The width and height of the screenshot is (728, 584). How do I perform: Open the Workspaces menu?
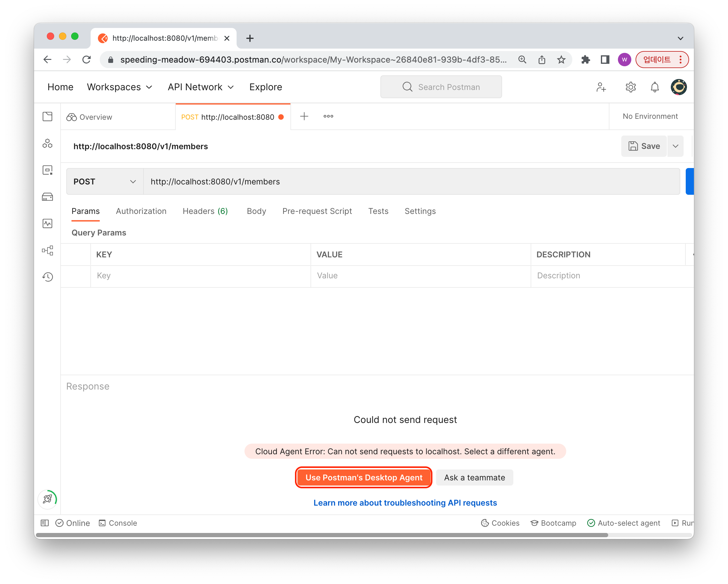(x=120, y=87)
